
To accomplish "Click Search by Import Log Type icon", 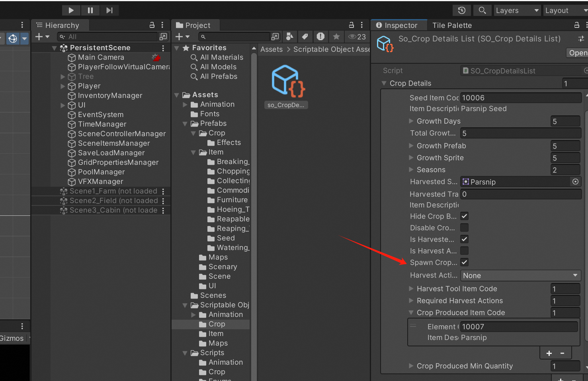I will click(x=320, y=37).
